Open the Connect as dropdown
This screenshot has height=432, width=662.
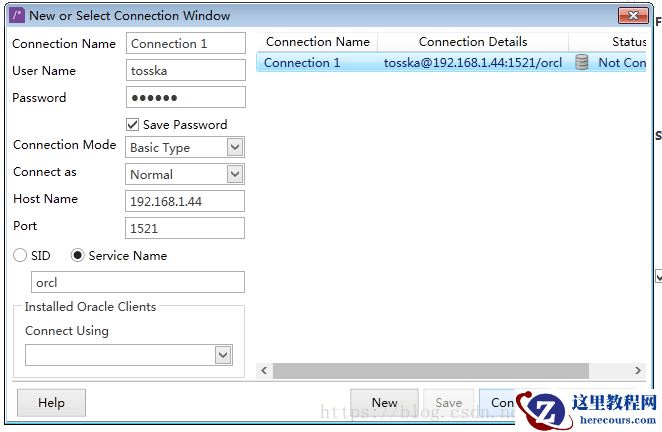click(x=235, y=174)
